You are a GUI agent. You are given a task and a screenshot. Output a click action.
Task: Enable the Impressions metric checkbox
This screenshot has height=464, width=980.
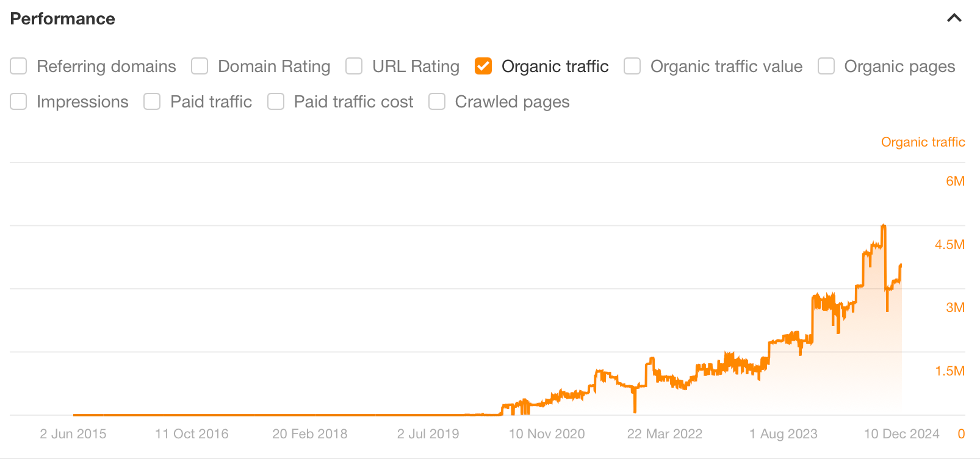coord(18,101)
